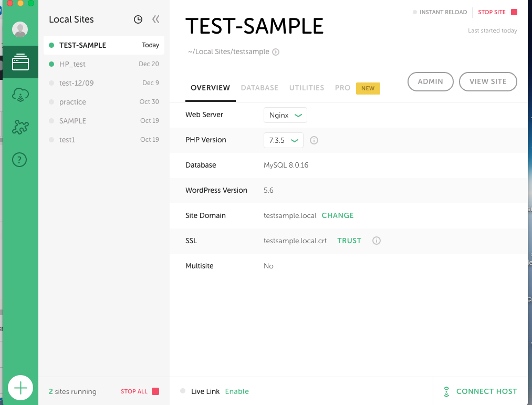Click the 2 sites running status
This screenshot has height=405, width=532.
coord(72,391)
